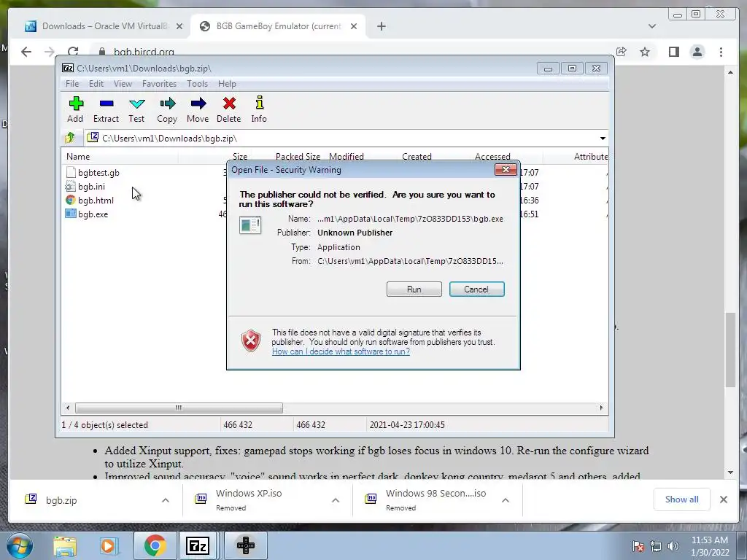
Task: Click the Add button in 7-Zip toolbar
Action: point(75,109)
